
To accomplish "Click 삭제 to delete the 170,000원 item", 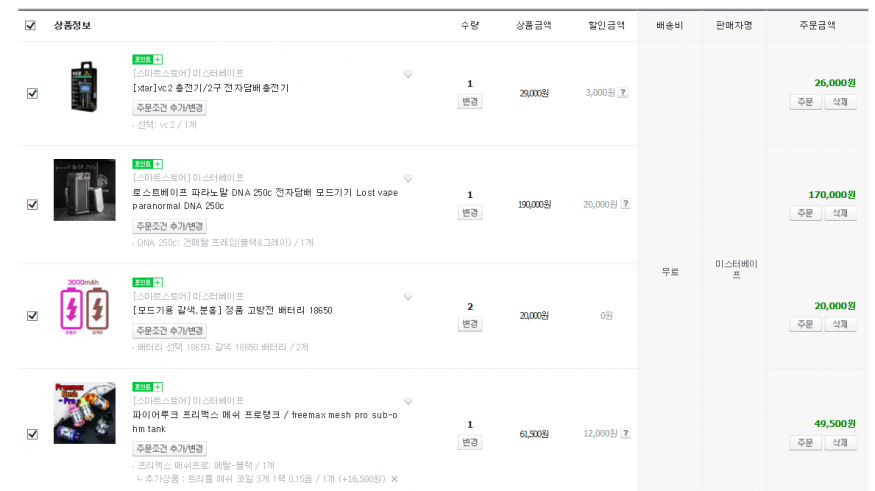I will (x=840, y=213).
